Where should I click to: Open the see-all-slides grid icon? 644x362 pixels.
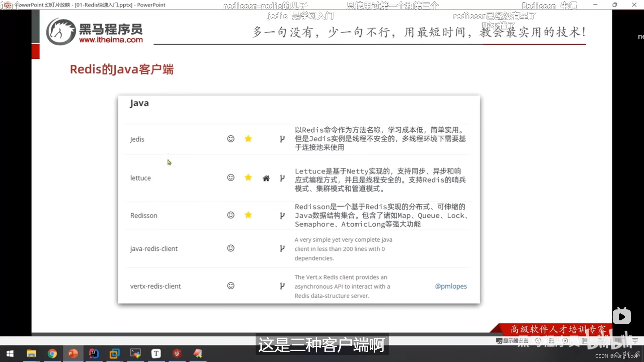[x=601, y=341]
